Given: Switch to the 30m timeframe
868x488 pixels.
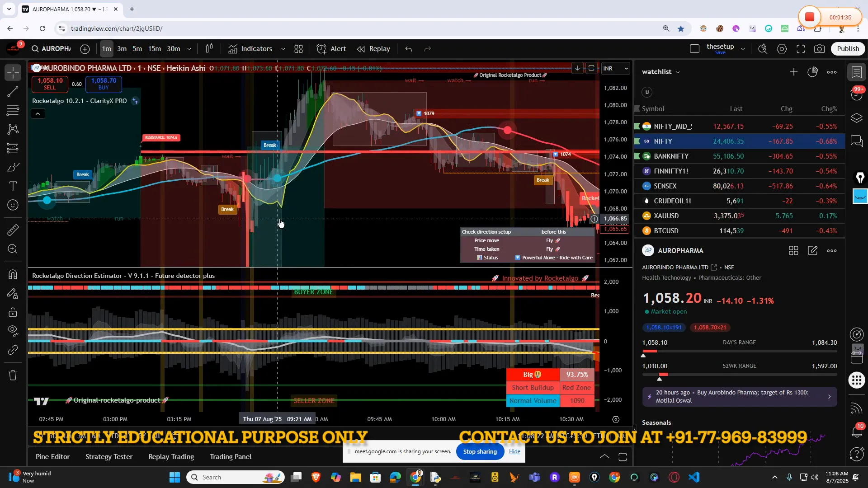Looking at the screenshot, I should click(174, 49).
